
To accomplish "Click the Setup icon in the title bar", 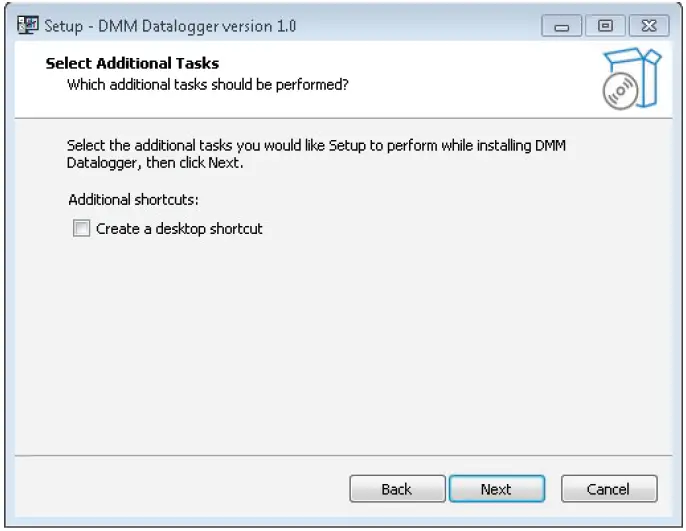I will tap(28, 26).
